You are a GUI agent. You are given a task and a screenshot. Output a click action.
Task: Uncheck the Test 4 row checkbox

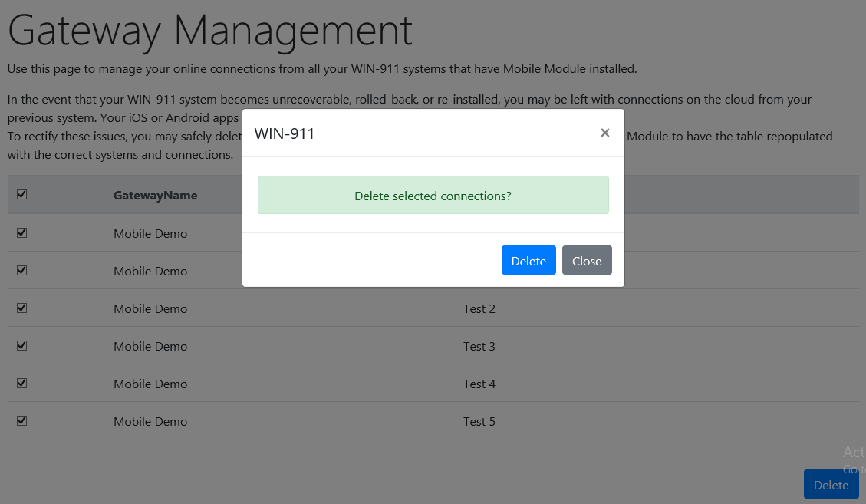[x=21, y=383]
